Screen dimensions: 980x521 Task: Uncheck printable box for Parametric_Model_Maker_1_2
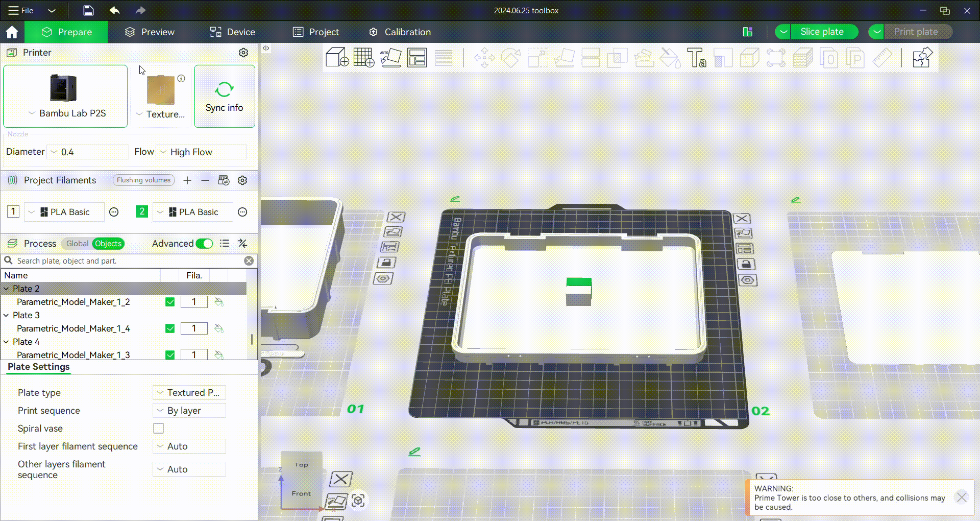[x=170, y=302]
